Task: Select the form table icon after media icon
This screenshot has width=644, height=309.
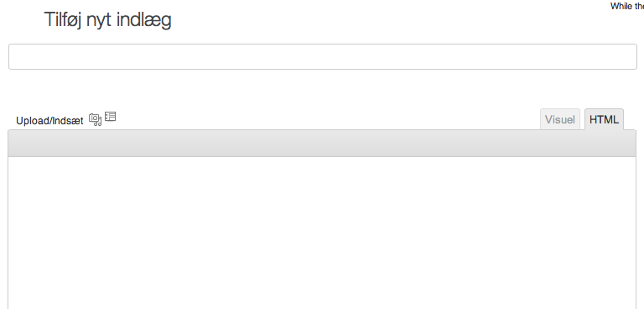Action: (110, 117)
